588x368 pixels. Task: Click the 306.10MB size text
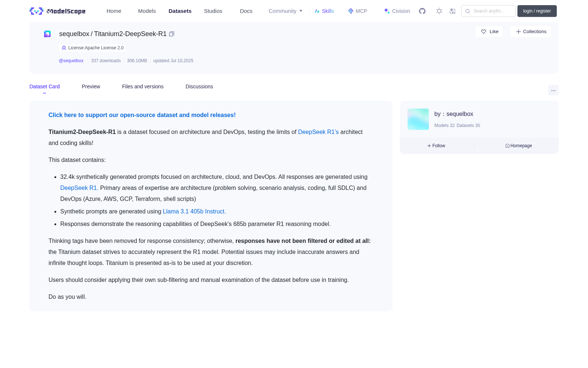137,61
